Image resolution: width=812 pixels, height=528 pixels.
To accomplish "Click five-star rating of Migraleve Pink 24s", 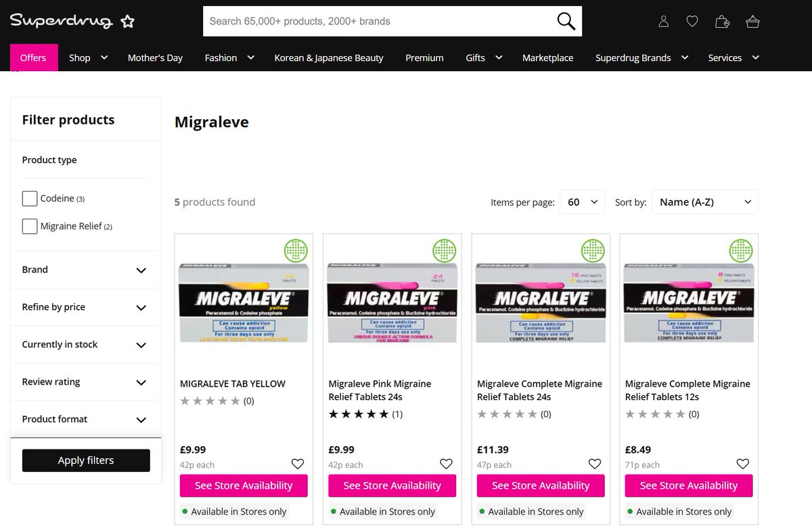I will coord(359,414).
